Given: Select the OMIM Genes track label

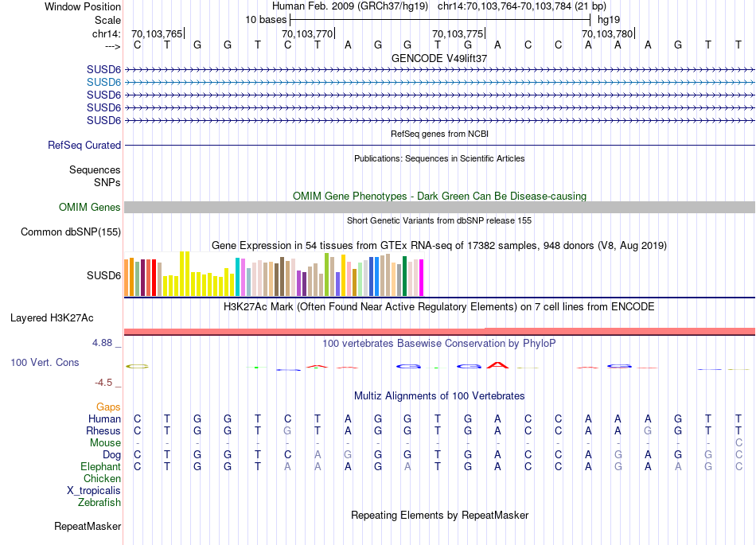Looking at the screenshot, I should [x=90, y=208].
